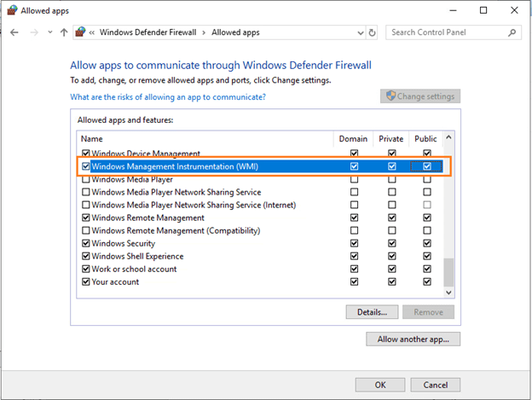Click the apps list scrollbar thumb
This screenshot has height=400, width=532.
448,272
